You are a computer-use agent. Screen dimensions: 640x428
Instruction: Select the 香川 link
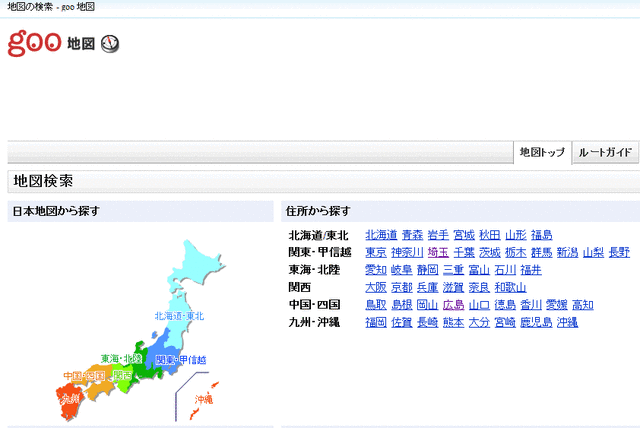coord(531,305)
